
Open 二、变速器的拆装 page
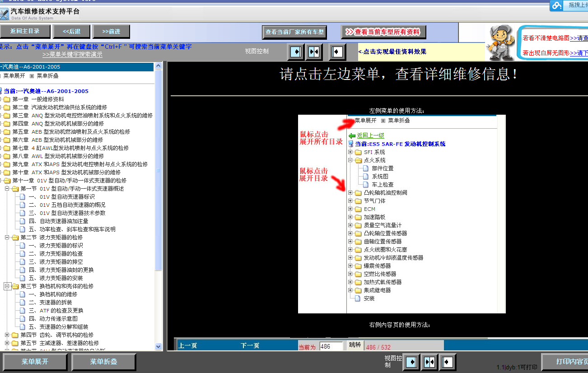point(50,303)
